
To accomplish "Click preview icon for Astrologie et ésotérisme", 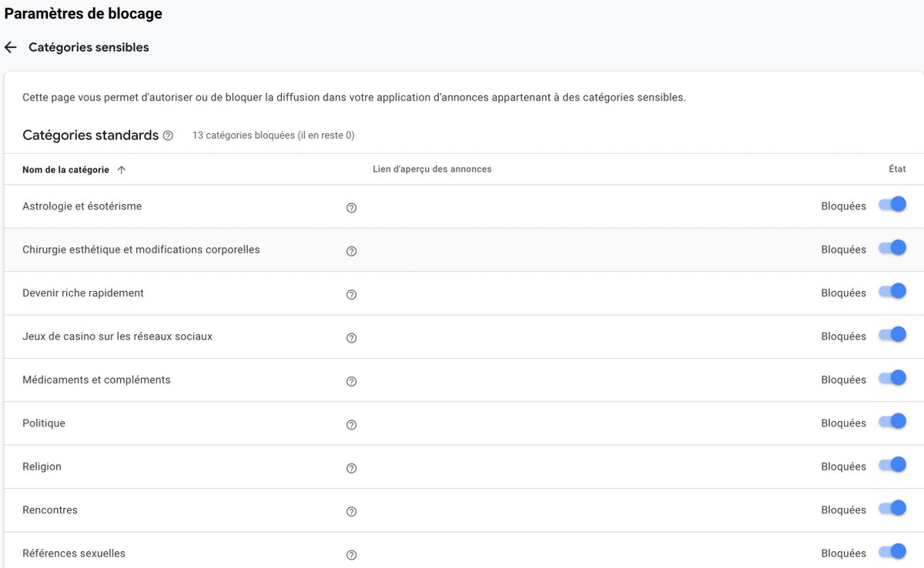I will [351, 207].
